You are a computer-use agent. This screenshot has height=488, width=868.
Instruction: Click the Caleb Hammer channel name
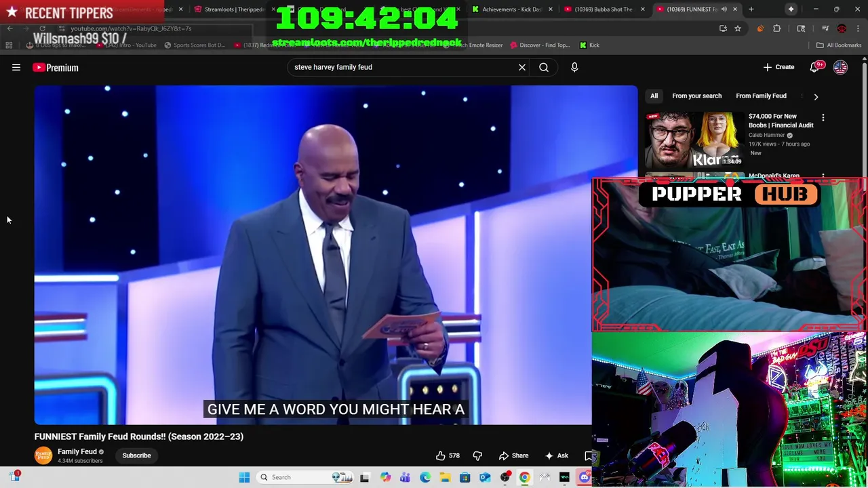pos(766,135)
